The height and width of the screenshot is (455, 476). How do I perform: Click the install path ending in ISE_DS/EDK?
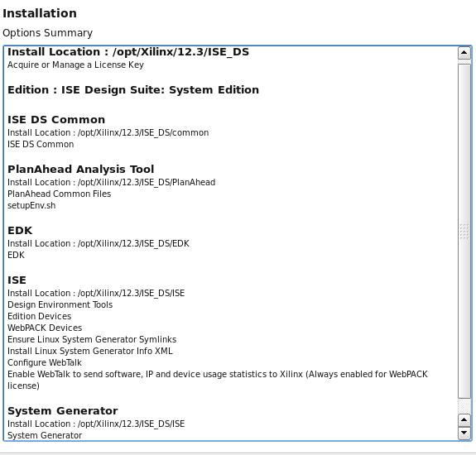[x=99, y=243]
